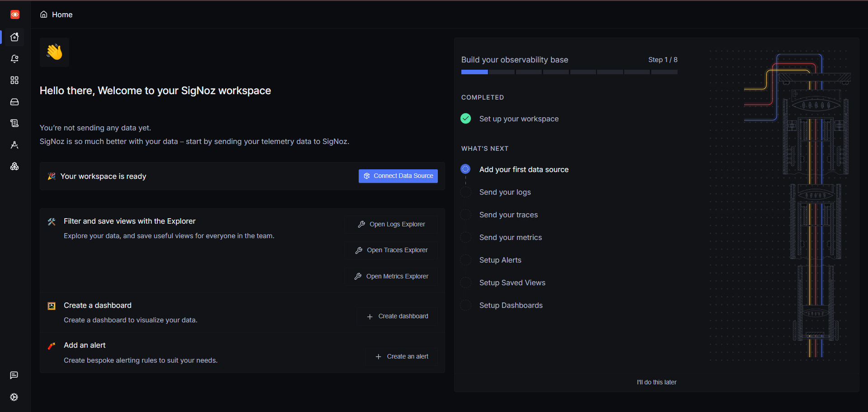This screenshot has width=868, height=412.
Task: Click the Add an alert dynamite icon
Action: (x=52, y=346)
